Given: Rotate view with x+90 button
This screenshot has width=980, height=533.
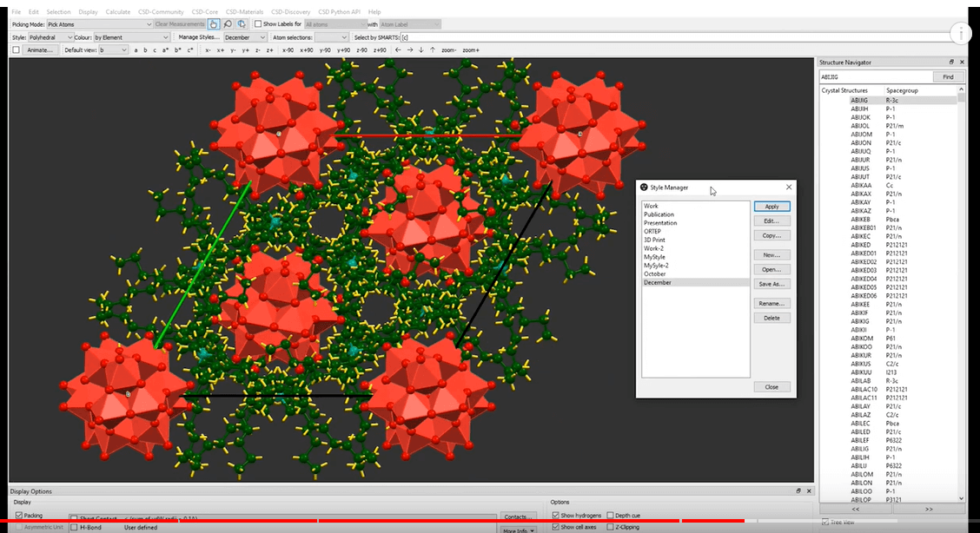Looking at the screenshot, I should tap(307, 50).
